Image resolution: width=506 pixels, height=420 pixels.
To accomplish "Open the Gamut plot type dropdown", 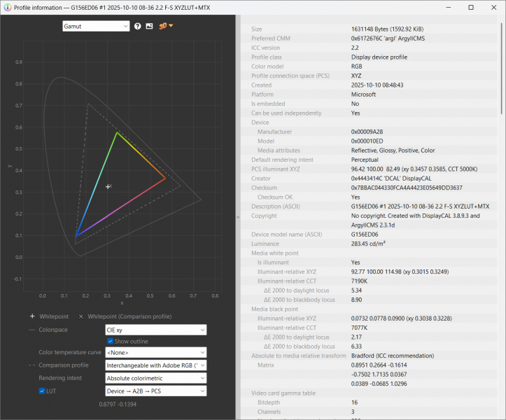I will 96,26.
